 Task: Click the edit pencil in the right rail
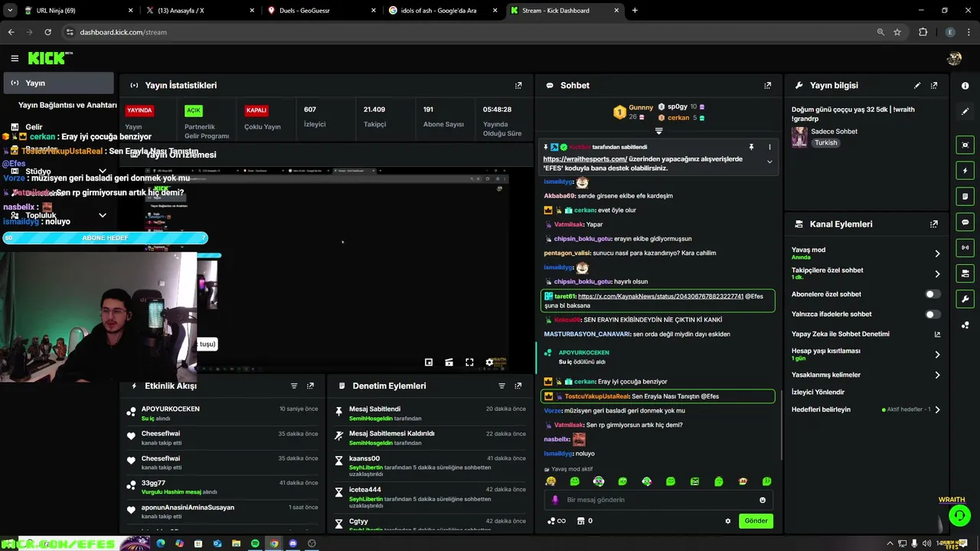(x=965, y=111)
